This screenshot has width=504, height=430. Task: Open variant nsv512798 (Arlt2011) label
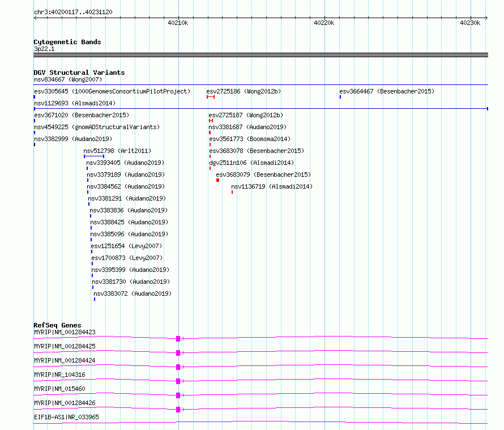tap(117, 151)
